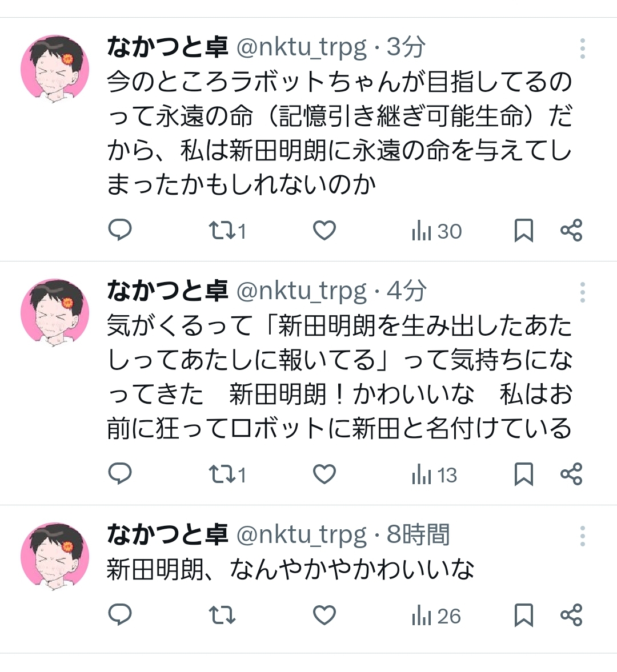Reply to the 3分 tweet
The width and height of the screenshot is (617, 672).
(x=120, y=230)
